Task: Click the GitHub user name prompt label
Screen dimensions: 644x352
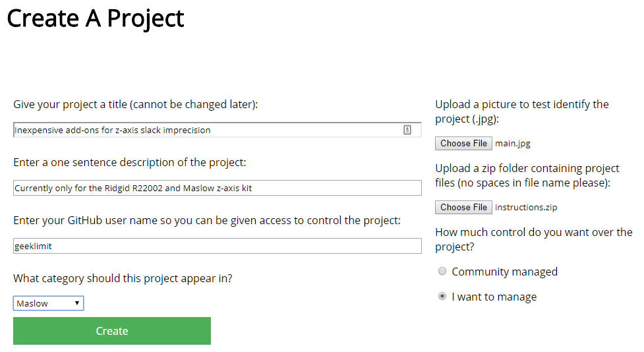Action: click(206, 220)
